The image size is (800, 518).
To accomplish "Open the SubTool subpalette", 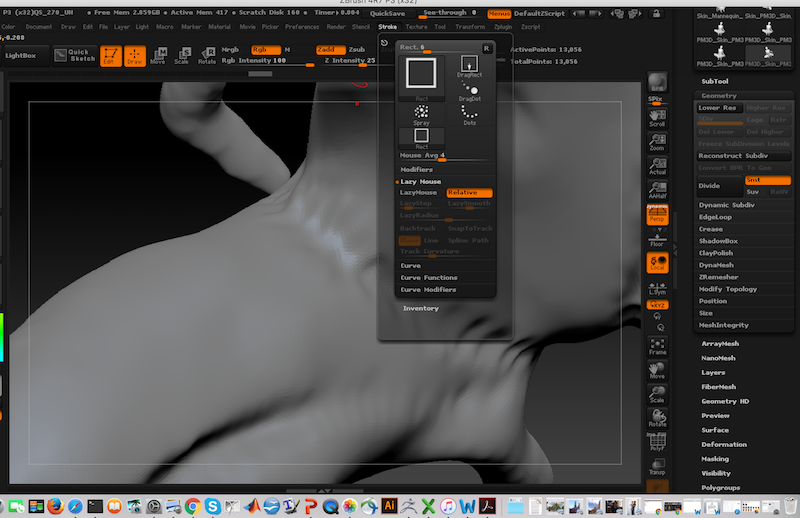I will pyautogui.click(x=715, y=81).
